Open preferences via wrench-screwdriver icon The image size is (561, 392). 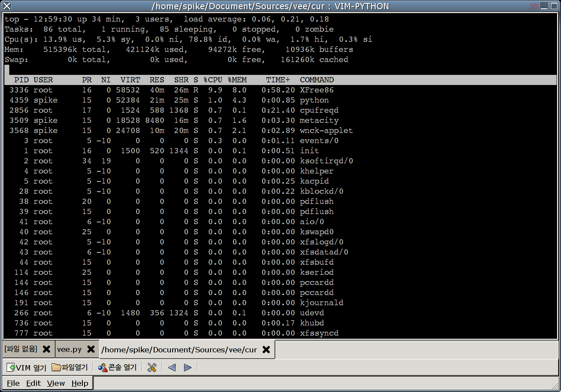click(152, 367)
